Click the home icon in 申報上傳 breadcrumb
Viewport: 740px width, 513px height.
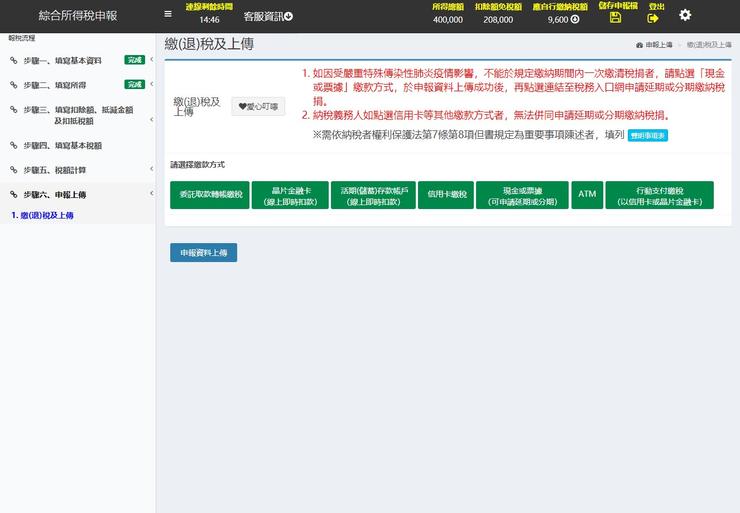[639, 46]
